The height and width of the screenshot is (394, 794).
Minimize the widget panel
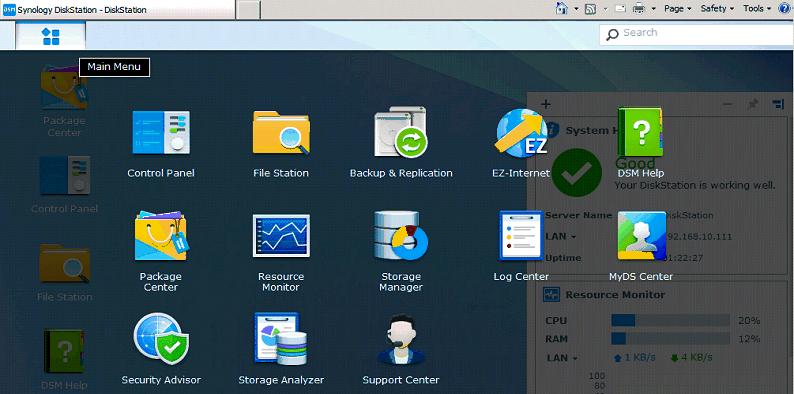[727, 104]
